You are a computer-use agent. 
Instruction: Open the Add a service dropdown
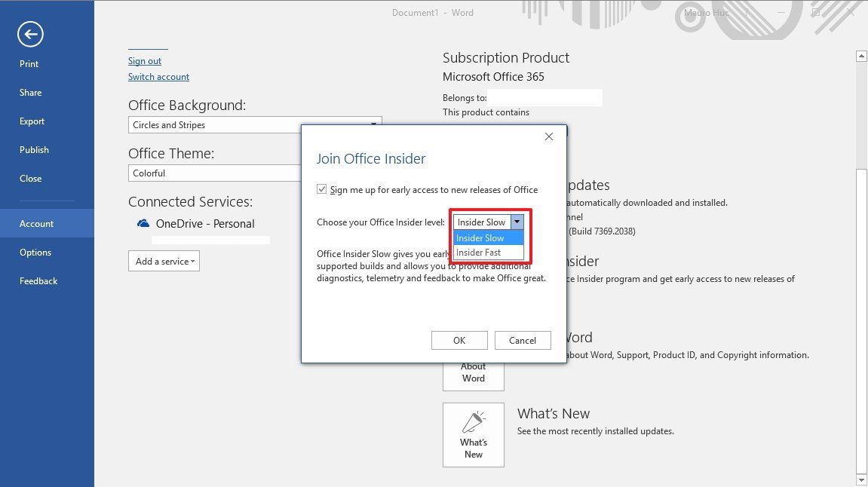tap(164, 260)
